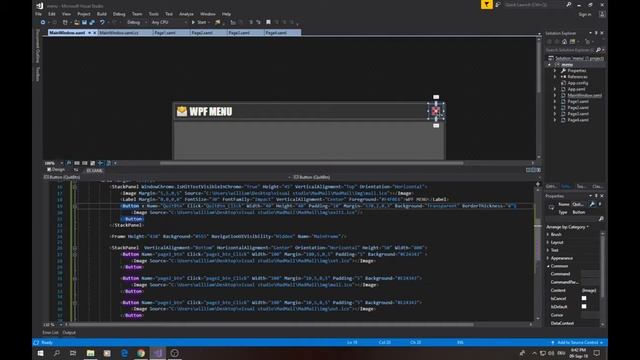Expand the Properties node in Solution Explorer
This screenshot has height=360, width=640.
[555, 71]
